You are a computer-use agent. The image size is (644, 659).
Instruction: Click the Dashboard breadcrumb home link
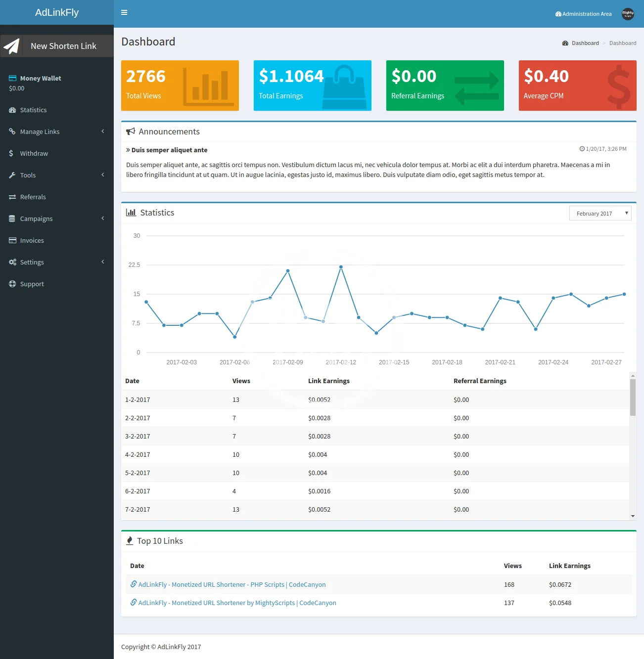[x=585, y=43]
